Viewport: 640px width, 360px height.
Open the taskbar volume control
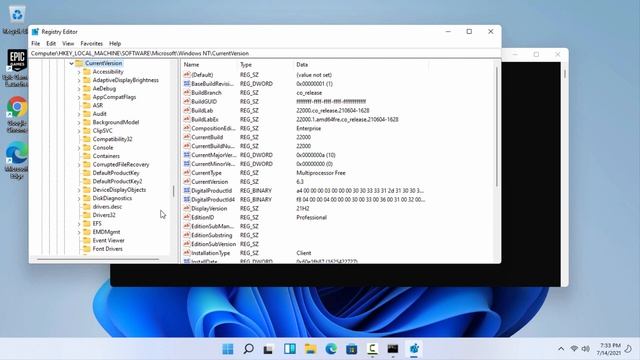(x=586, y=349)
